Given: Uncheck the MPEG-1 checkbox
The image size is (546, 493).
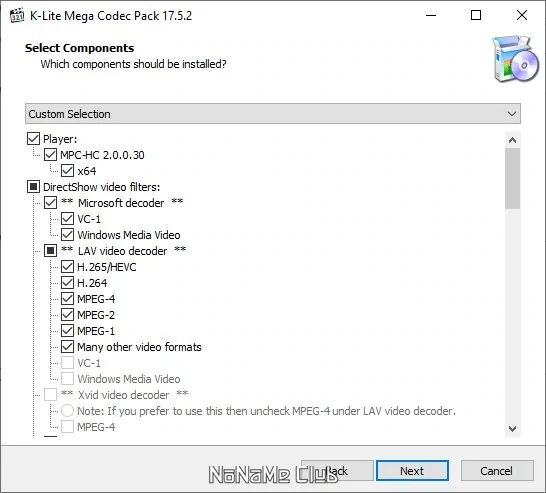Looking at the screenshot, I should [x=67, y=331].
